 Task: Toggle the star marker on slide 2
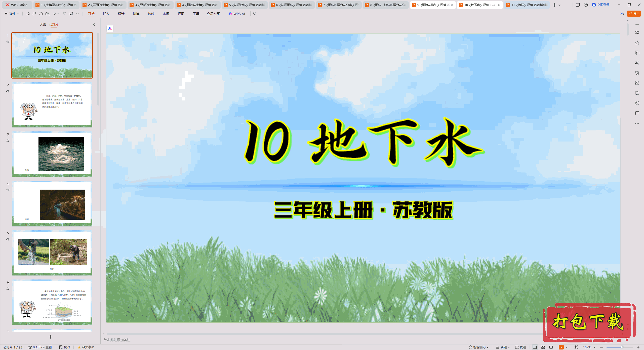coord(8,91)
